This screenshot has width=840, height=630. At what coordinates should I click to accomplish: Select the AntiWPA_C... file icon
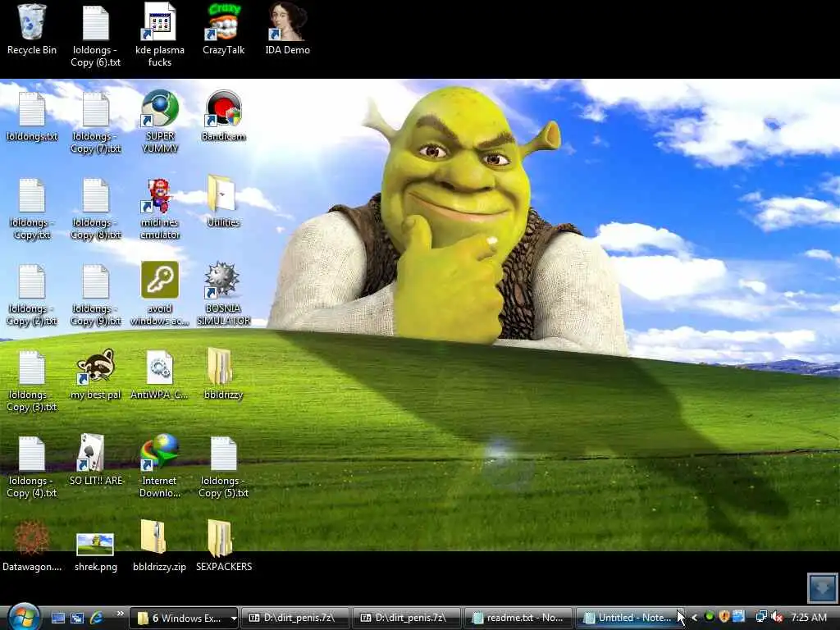point(159,367)
